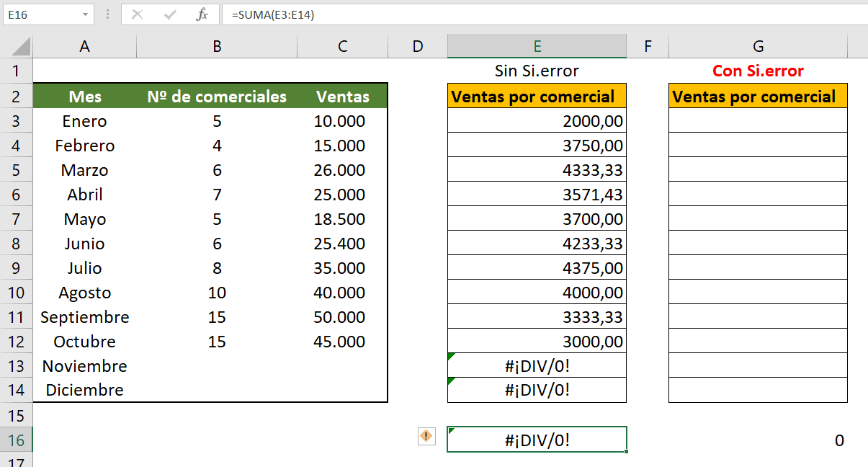Select the column F header
The width and height of the screenshot is (868, 467).
coord(648,47)
